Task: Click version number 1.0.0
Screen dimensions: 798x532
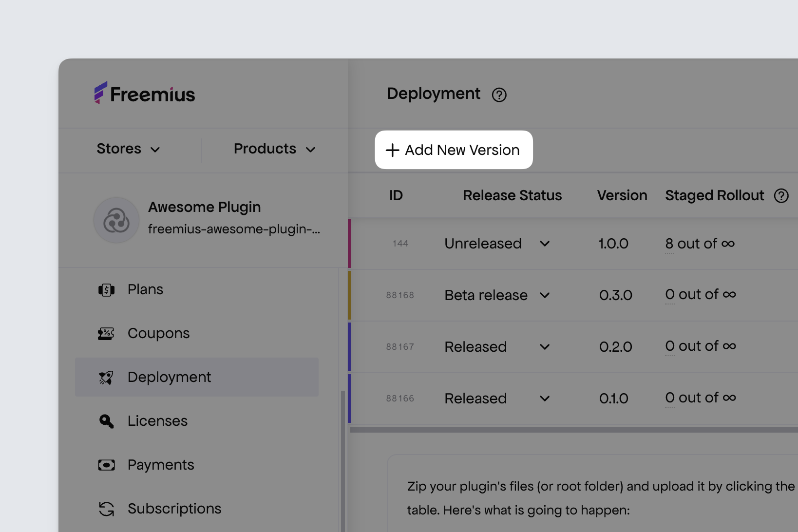Action: (613, 244)
